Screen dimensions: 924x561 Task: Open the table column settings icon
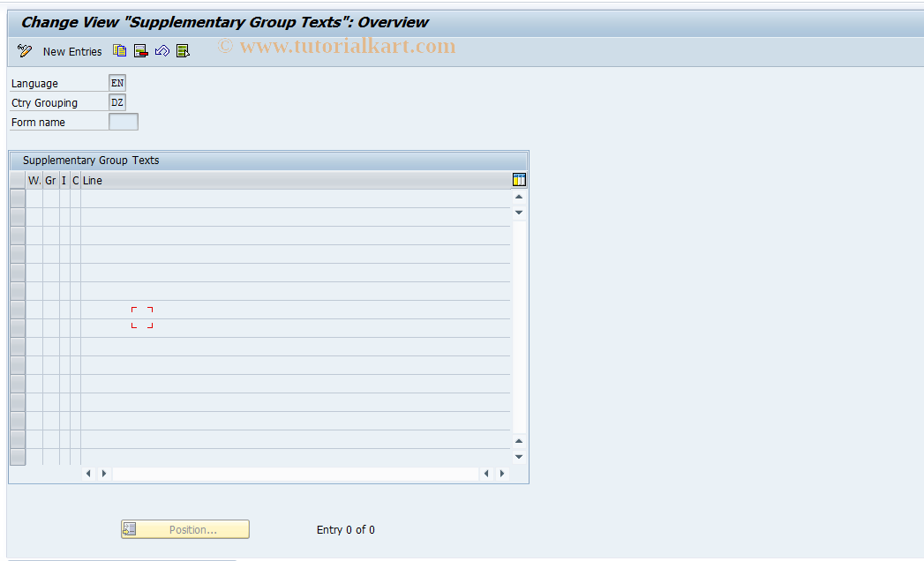(x=519, y=180)
